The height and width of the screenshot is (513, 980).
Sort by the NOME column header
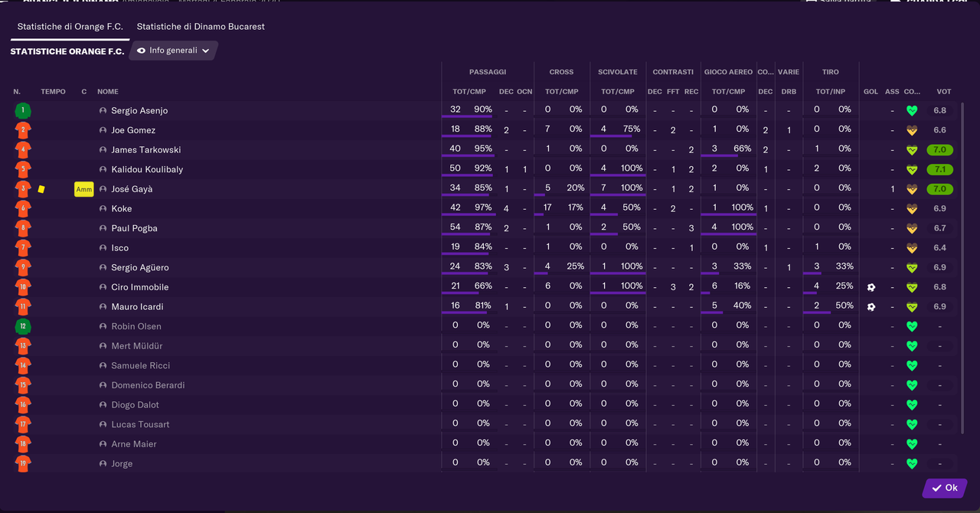pos(108,92)
